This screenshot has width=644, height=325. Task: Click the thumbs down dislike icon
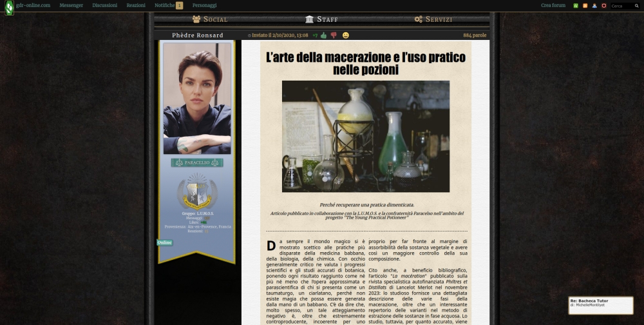pos(334,35)
